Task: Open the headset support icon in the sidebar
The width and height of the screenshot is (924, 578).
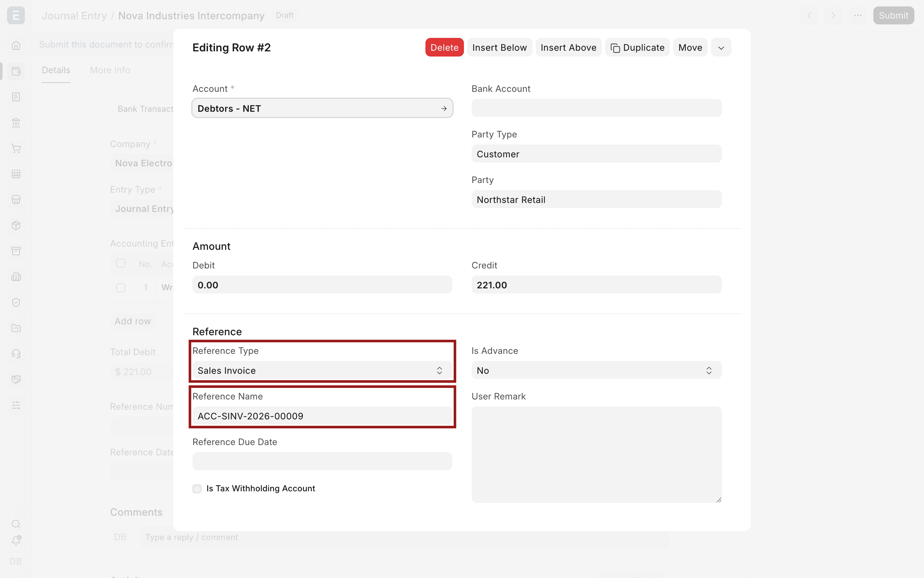Action: (16, 354)
